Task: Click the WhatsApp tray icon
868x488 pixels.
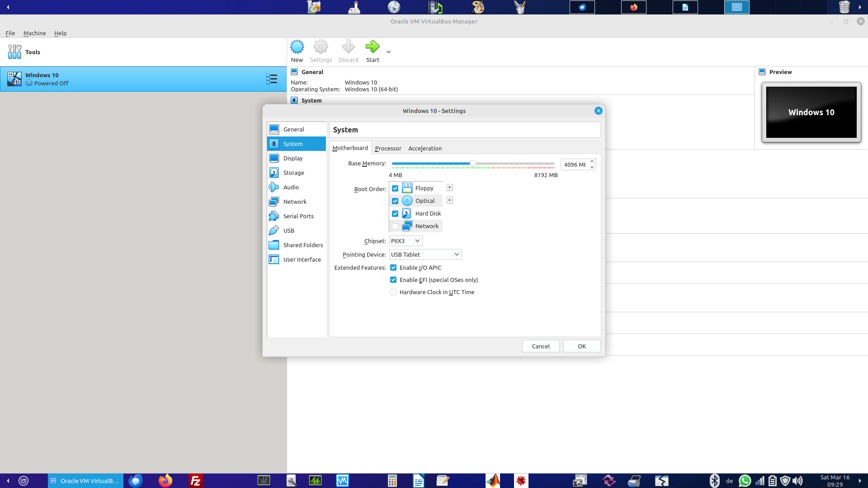Action: [x=745, y=481]
